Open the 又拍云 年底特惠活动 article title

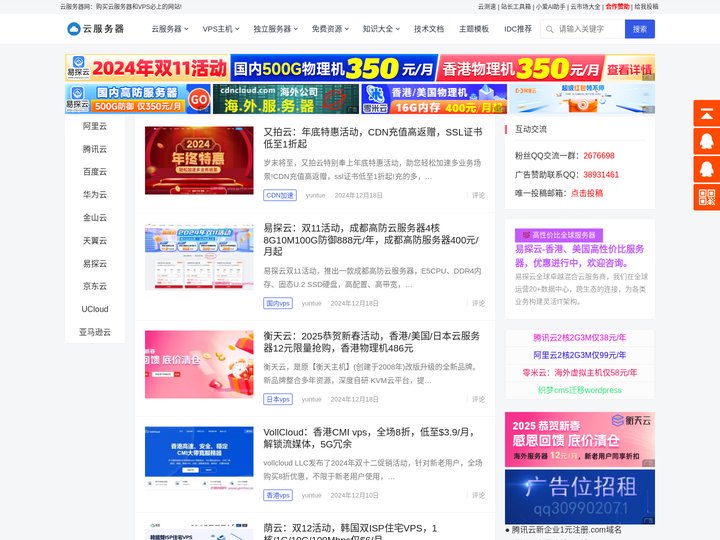373,138
